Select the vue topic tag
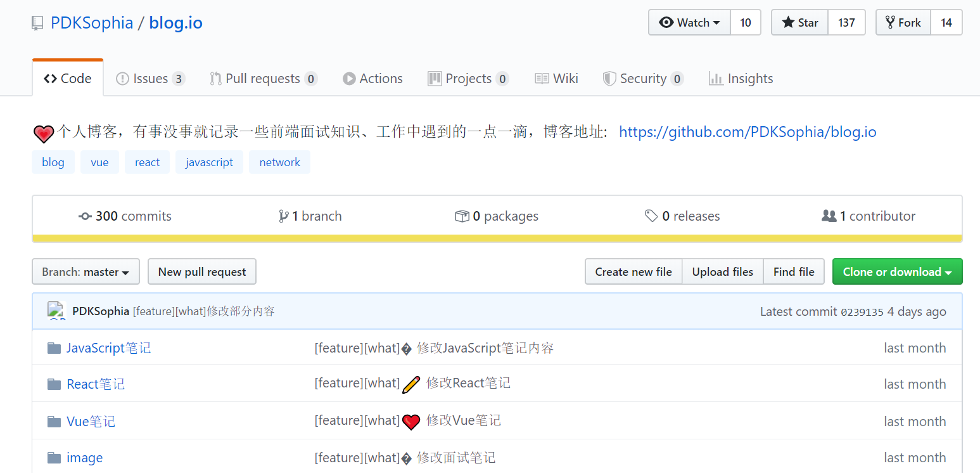The height and width of the screenshot is (473, 980). coord(99,162)
